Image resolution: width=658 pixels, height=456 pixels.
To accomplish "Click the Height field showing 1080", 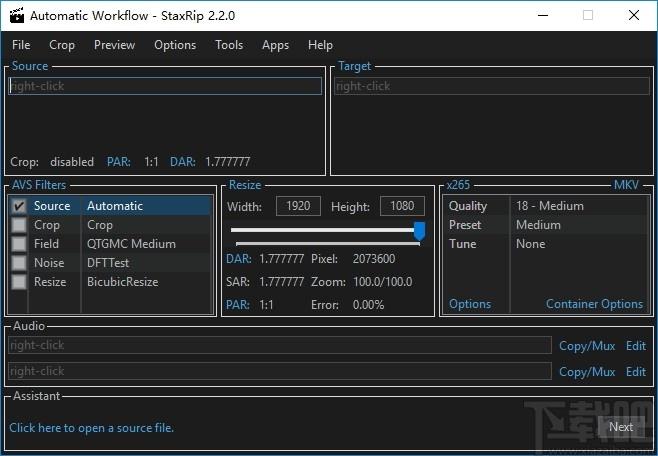I will click(402, 206).
